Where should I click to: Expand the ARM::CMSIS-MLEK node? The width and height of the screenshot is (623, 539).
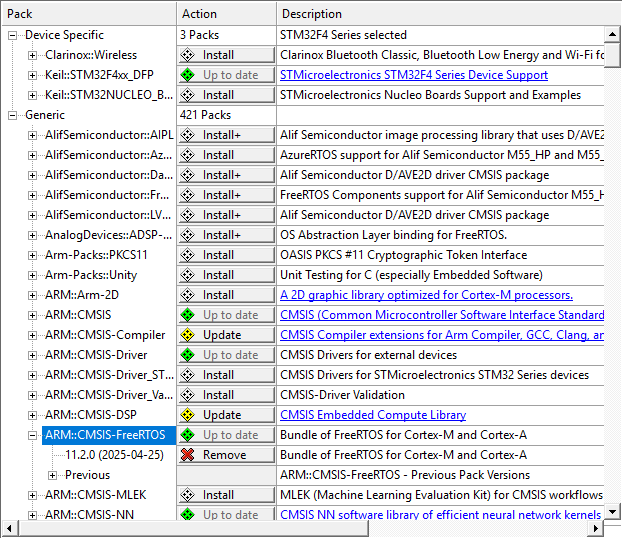point(33,495)
